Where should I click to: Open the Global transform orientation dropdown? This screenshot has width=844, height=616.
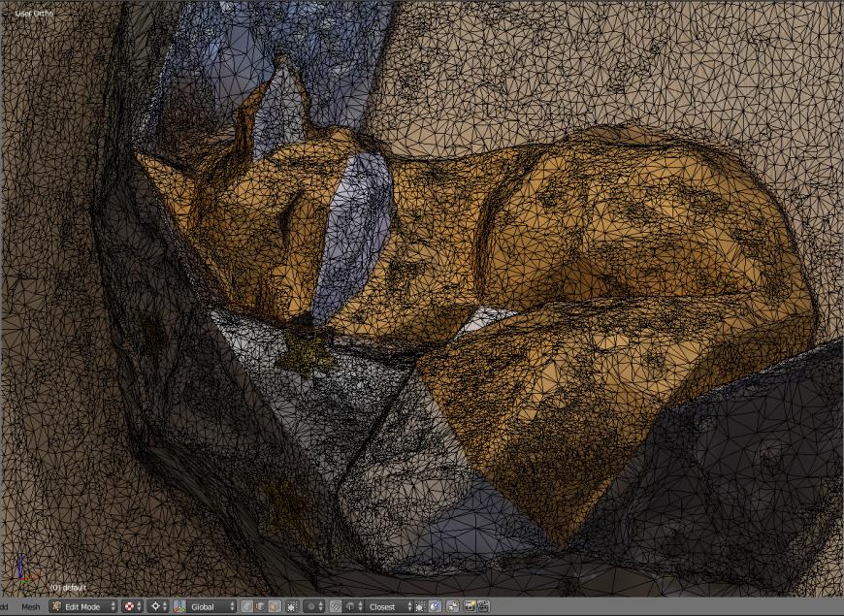coord(211,607)
